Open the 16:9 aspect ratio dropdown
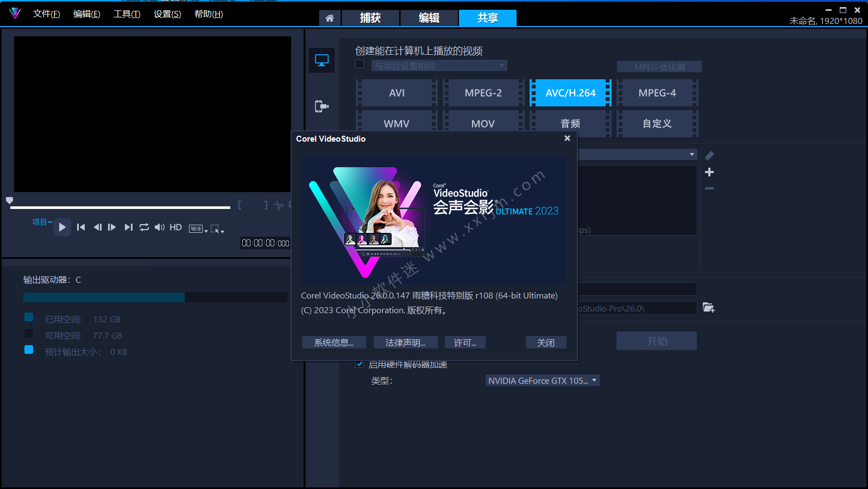Viewport: 868px width, 489px height. (x=198, y=229)
